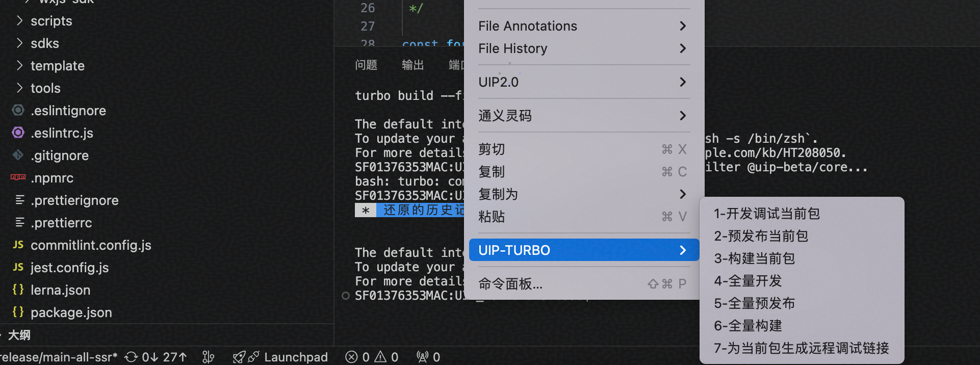
Task: Expand the sdks folder chevron
Action: click(19, 43)
